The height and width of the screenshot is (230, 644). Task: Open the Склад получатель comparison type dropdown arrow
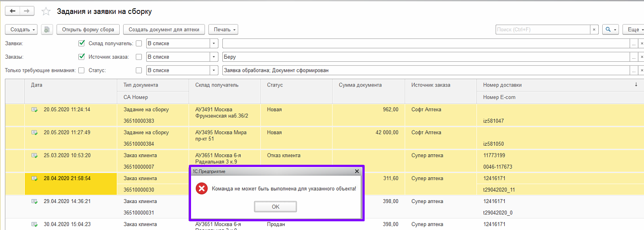tap(214, 43)
